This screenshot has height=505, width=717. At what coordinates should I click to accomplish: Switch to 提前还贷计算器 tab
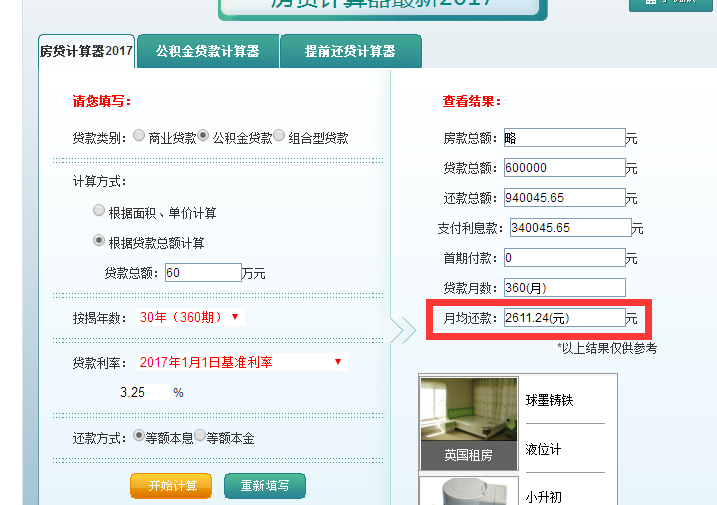coord(350,51)
